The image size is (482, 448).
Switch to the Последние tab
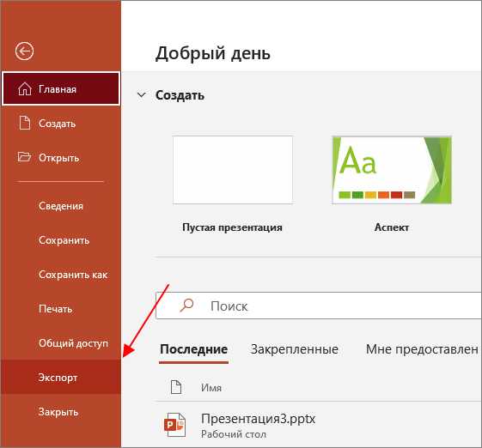click(193, 349)
